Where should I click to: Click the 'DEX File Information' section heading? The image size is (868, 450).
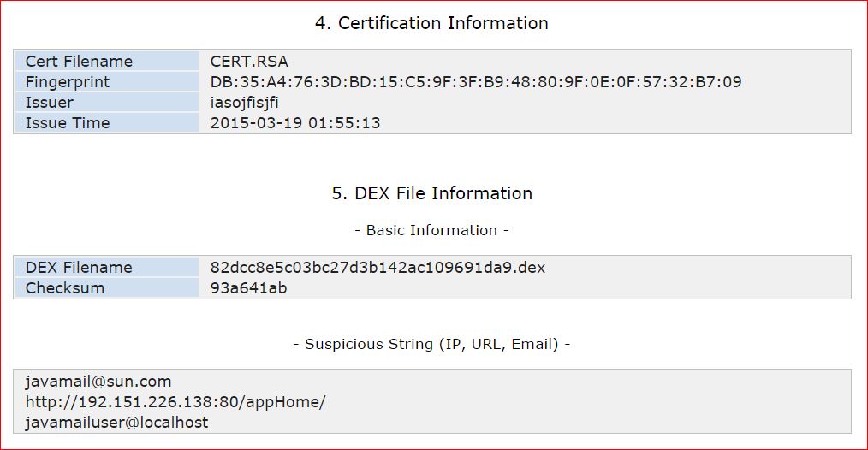click(x=431, y=193)
